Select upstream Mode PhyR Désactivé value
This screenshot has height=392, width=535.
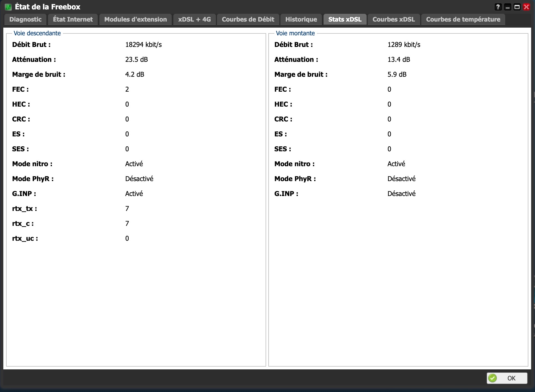coord(401,179)
